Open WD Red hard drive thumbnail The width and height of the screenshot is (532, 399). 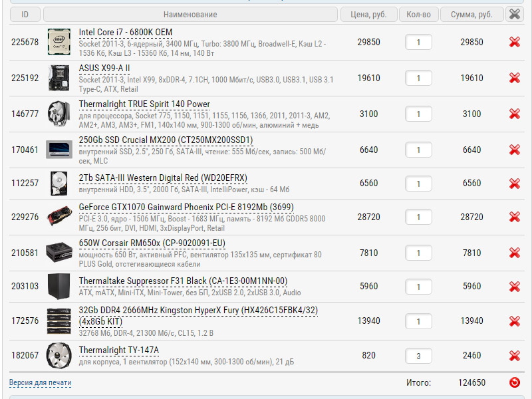[x=59, y=184]
